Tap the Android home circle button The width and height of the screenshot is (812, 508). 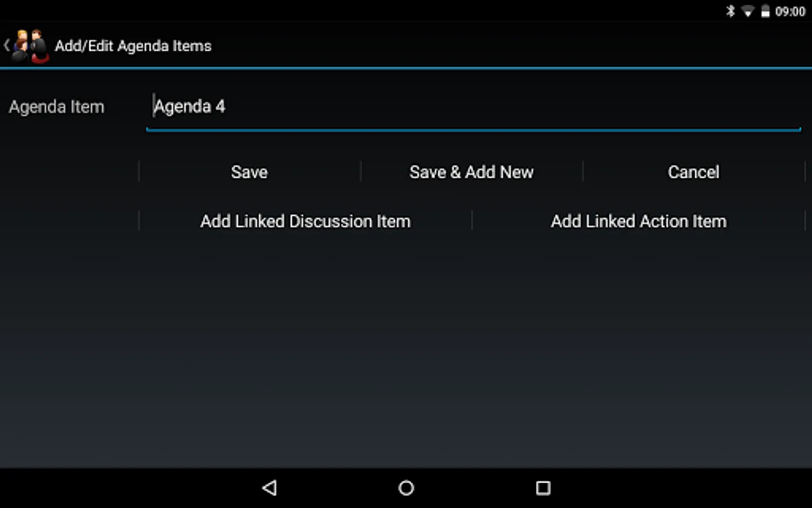coord(406,488)
